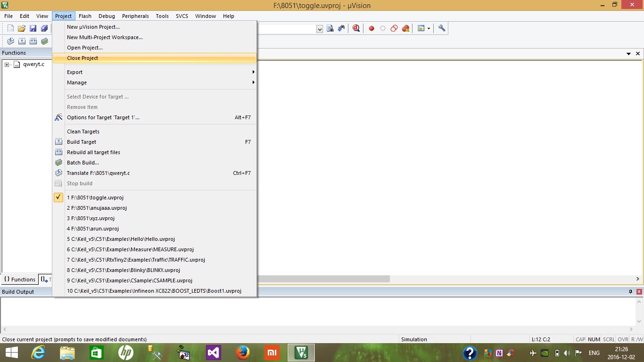Viewport: 644px width, 362px height.
Task: Click the Insert/Remove Breakpoint red dot icon
Action: click(372, 28)
